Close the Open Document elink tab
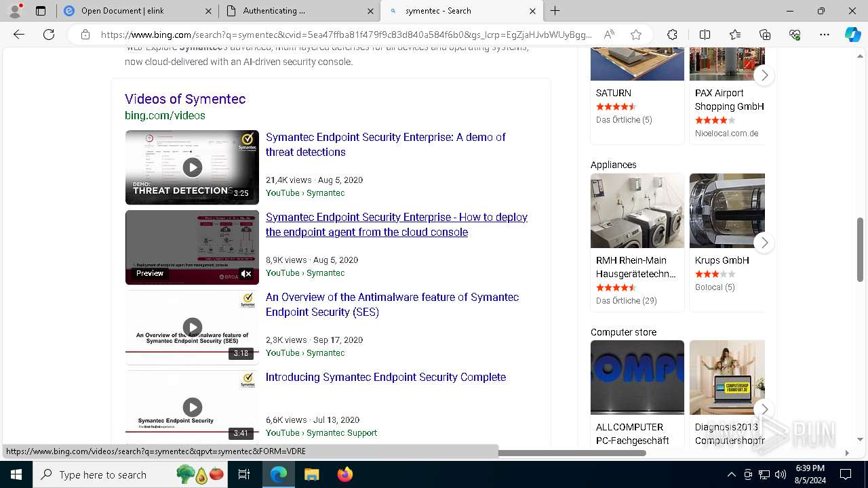Viewport: 868px width, 488px height. click(x=208, y=11)
